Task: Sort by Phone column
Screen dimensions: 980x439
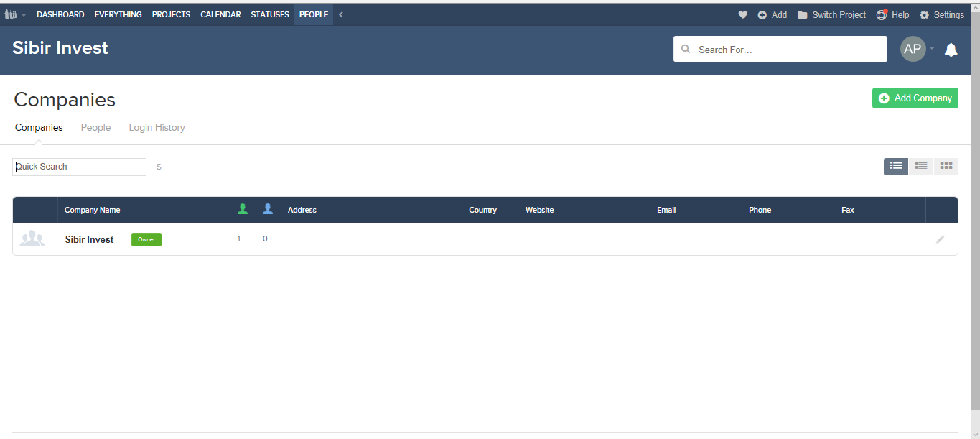Action: point(760,210)
